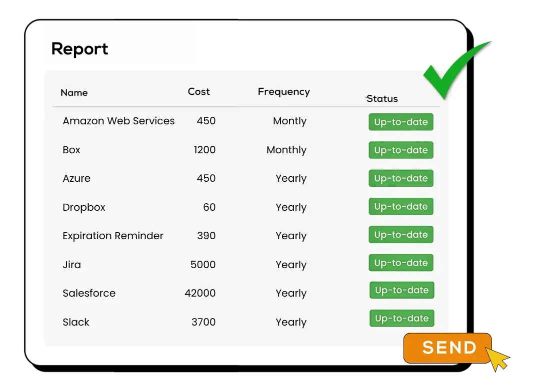Viewport: 550px width, 392px height.
Task: Select the Up-to-date badge for Amazon Web Services
Action: 401,122
